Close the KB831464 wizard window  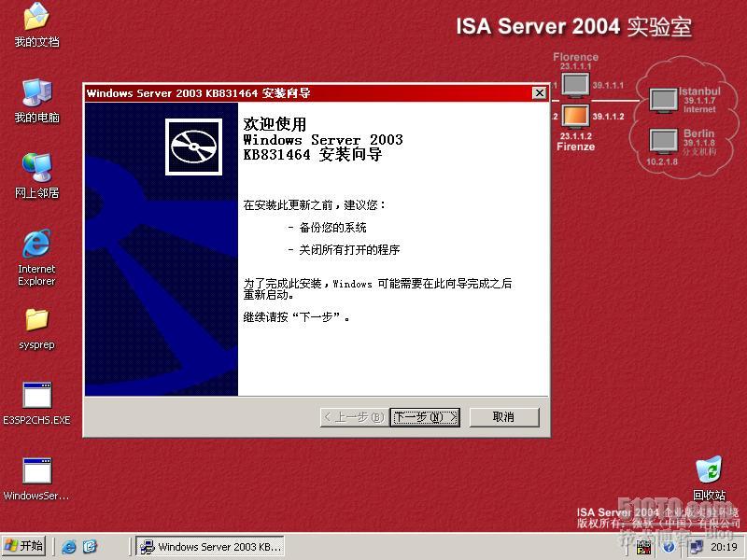point(539,92)
